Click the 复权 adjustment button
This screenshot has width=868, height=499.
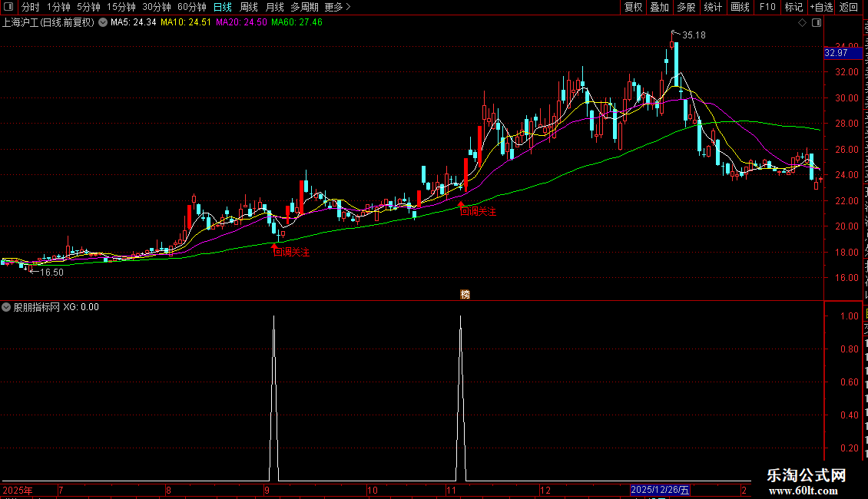coord(633,7)
